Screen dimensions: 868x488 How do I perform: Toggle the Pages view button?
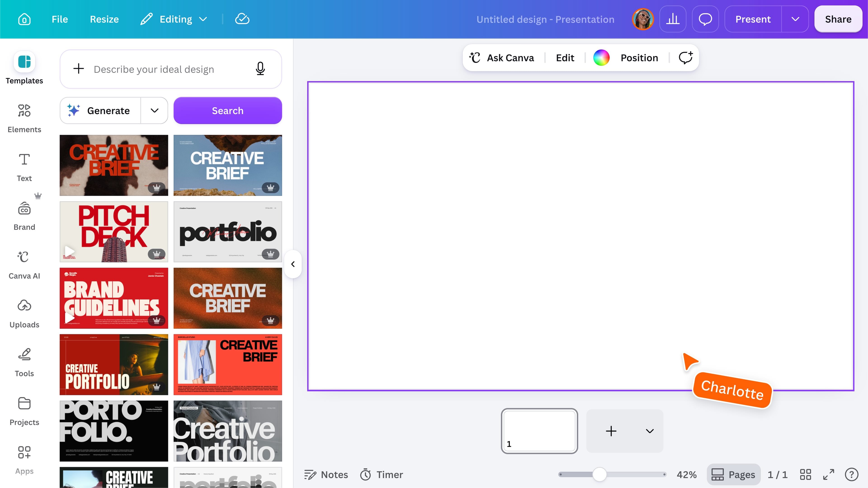[733, 474]
